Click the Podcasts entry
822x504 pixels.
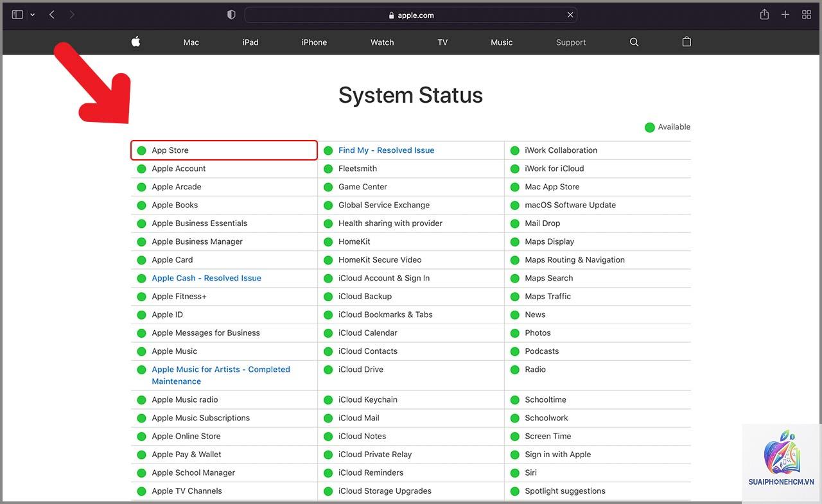tap(541, 351)
